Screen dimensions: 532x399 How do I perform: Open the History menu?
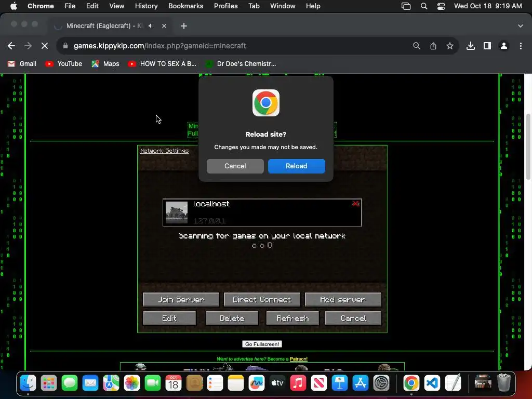coord(146,6)
